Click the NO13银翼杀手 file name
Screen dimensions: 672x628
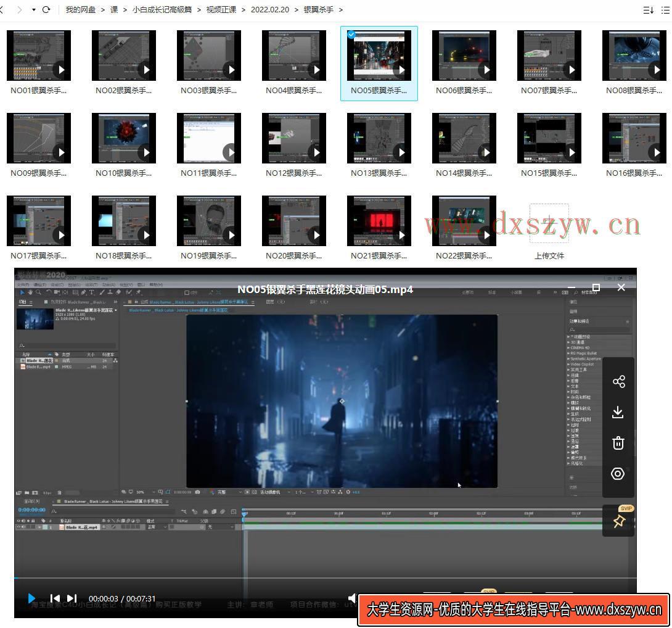click(379, 173)
